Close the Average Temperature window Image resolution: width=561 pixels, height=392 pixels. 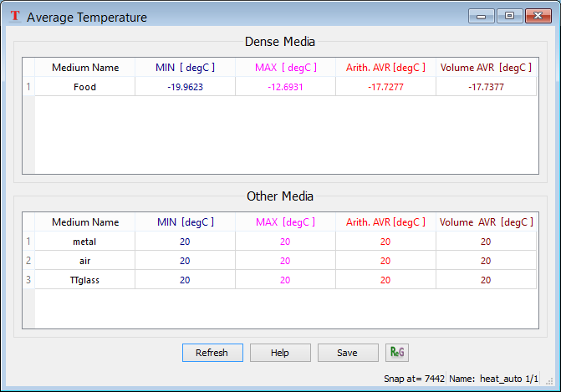[x=537, y=15]
